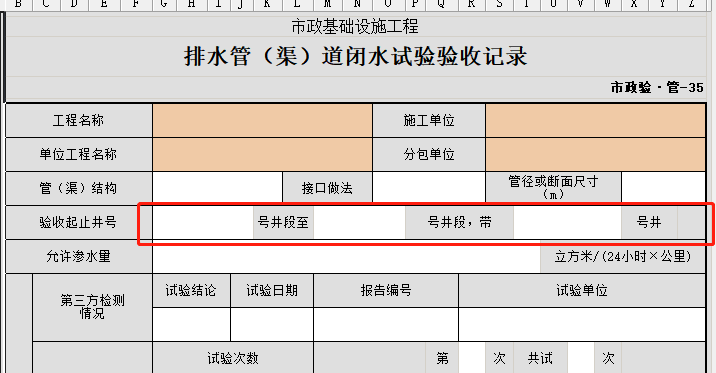Click the empty cell under 试验结论
This screenshot has width=716, height=373.
pos(192,325)
